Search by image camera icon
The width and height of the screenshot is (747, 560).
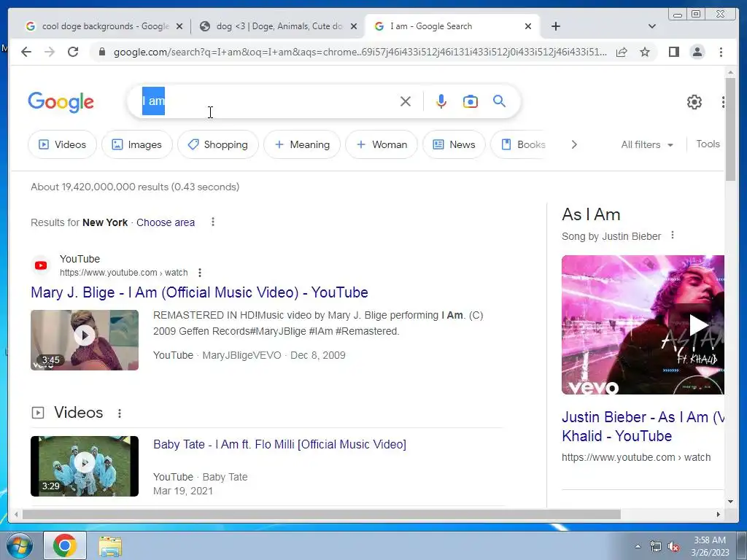pyautogui.click(x=471, y=101)
